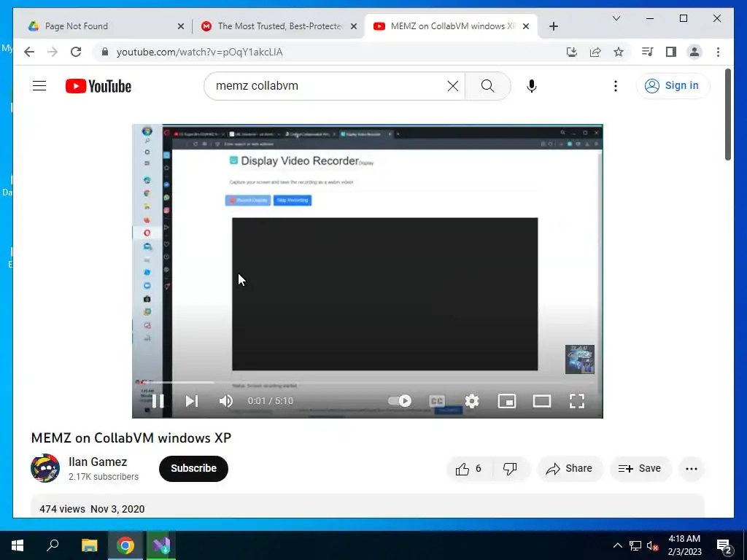Open a new browser tab
747x560 pixels.
[x=553, y=26]
